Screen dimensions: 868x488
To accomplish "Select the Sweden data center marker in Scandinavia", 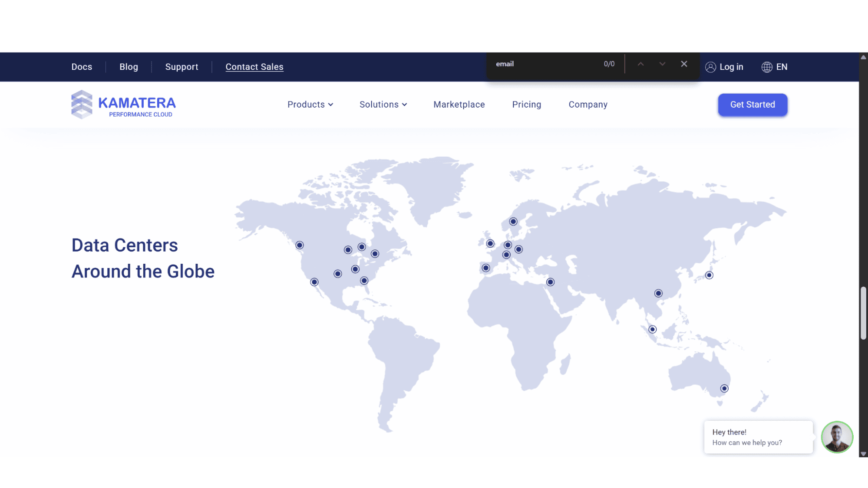I will [x=513, y=222].
